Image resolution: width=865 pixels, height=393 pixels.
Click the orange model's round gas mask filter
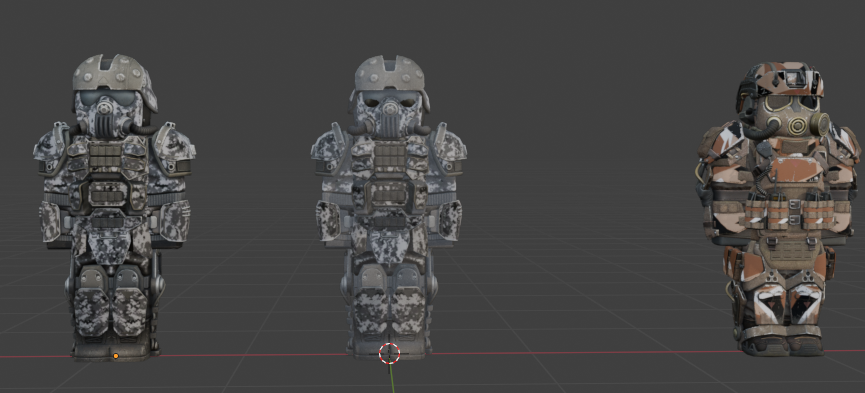[795, 125]
